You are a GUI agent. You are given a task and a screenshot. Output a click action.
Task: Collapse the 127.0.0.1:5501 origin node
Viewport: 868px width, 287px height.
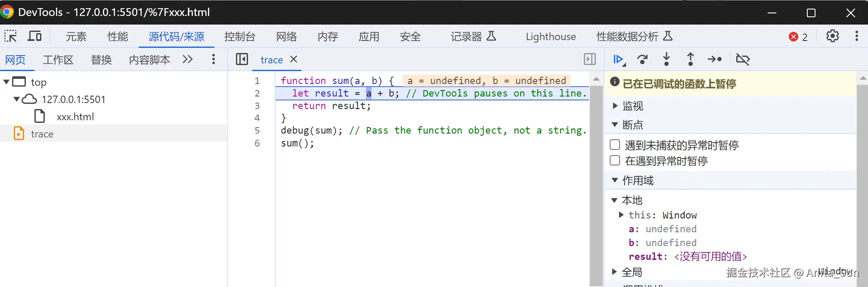pos(16,99)
